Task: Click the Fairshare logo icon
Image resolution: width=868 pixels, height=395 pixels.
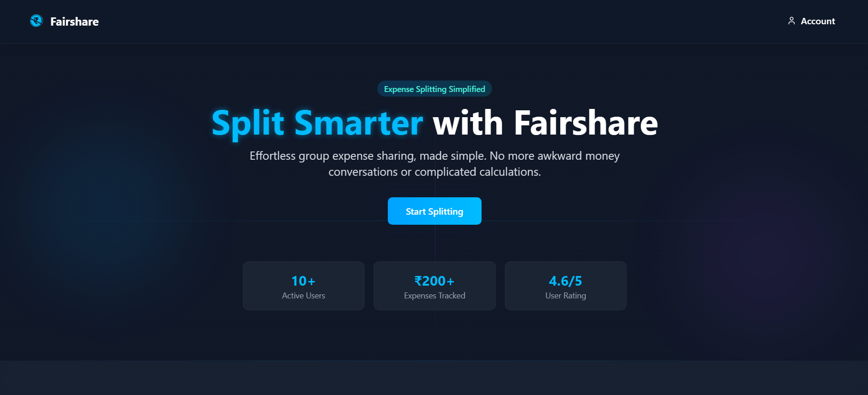Action: (36, 21)
